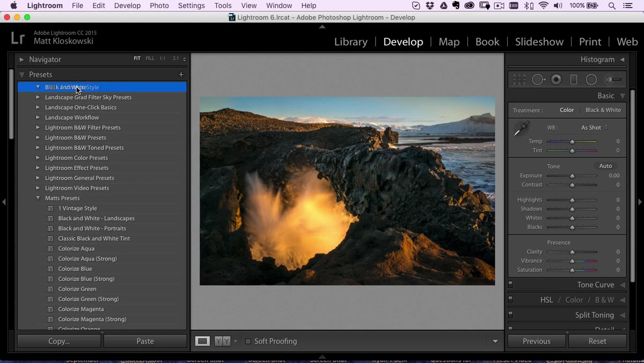644x363 pixels.
Task: Open Spotlight search in menu bar
Action: point(612,6)
